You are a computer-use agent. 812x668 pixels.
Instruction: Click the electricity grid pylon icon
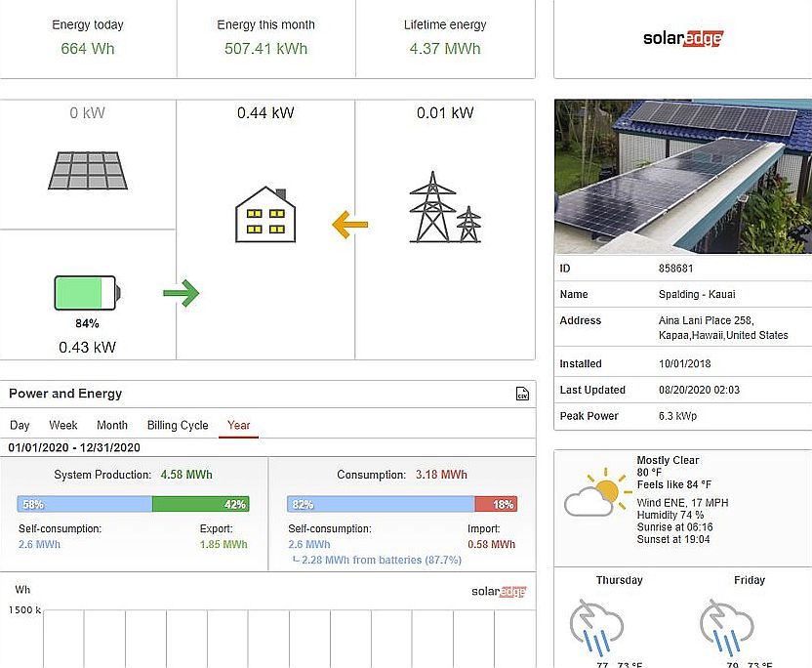pos(445,205)
